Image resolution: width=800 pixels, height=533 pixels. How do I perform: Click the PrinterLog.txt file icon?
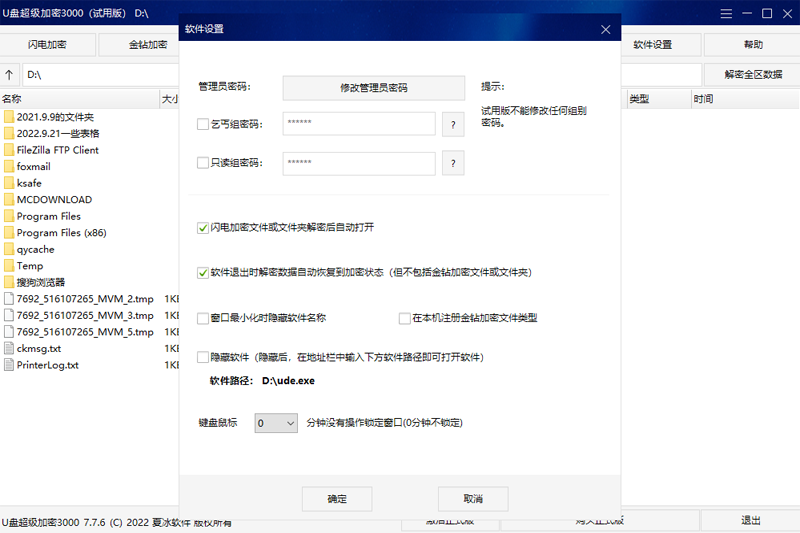coord(9,365)
